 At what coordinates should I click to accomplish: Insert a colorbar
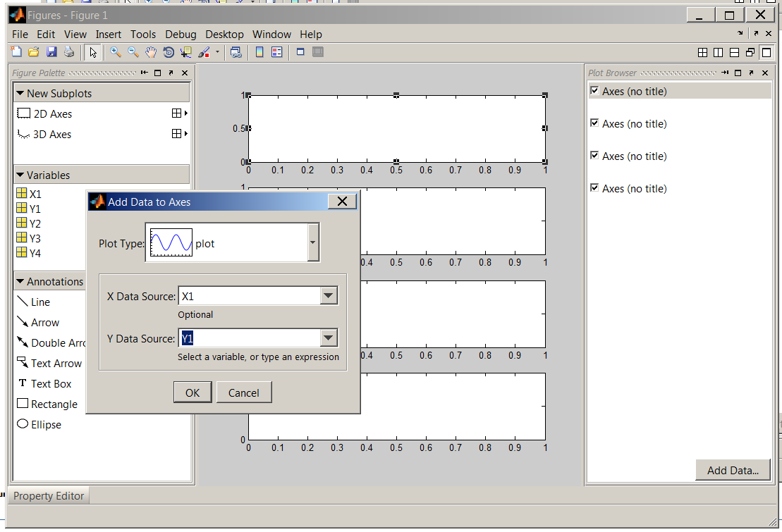(x=259, y=51)
